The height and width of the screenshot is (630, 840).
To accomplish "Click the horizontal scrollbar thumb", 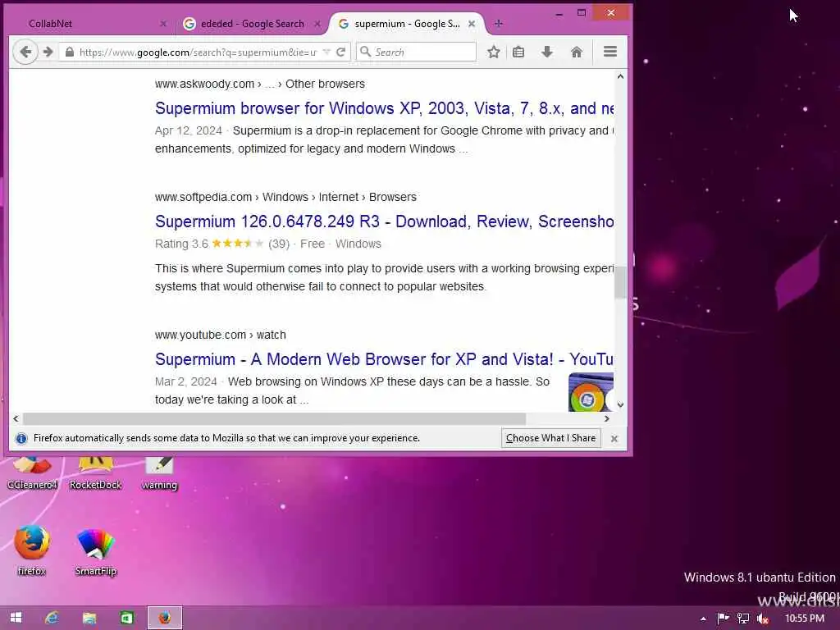I will point(274,418).
